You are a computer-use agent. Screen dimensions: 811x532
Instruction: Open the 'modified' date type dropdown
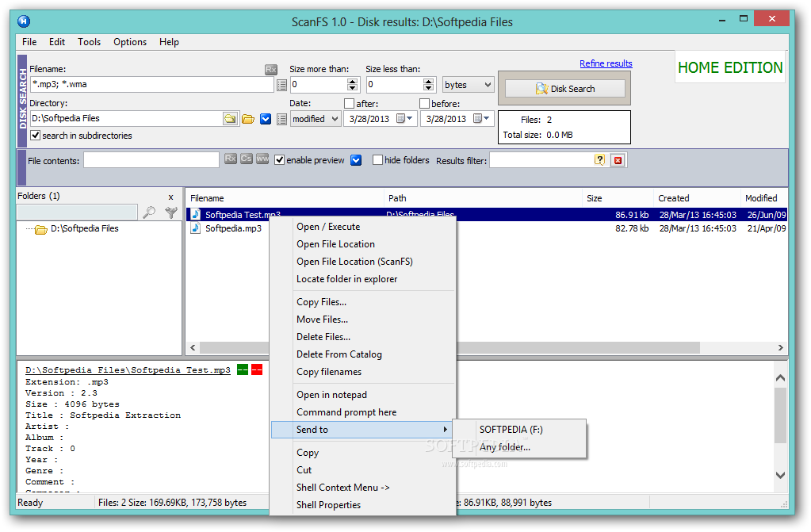point(315,119)
